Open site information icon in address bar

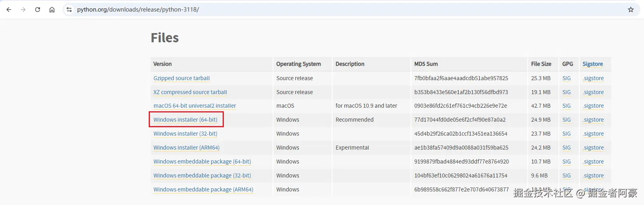[69, 10]
